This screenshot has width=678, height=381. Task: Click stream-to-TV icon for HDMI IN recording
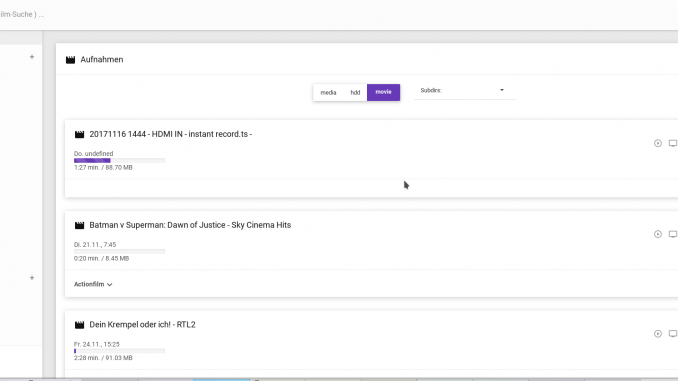click(x=673, y=143)
